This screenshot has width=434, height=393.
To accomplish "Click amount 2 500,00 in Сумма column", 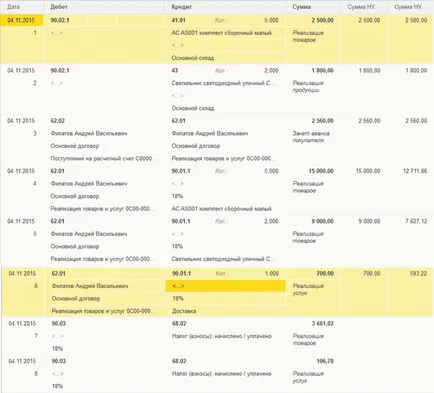I will point(322,20).
